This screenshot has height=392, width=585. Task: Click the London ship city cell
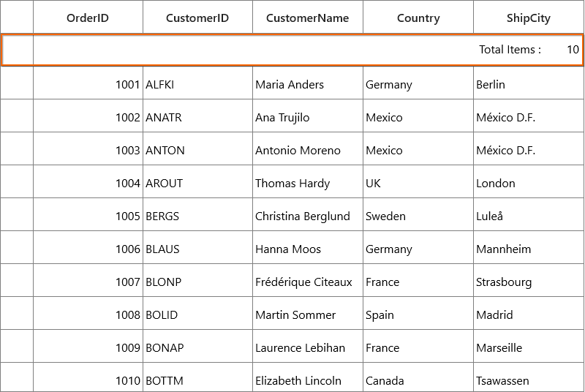(x=529, y=181)
